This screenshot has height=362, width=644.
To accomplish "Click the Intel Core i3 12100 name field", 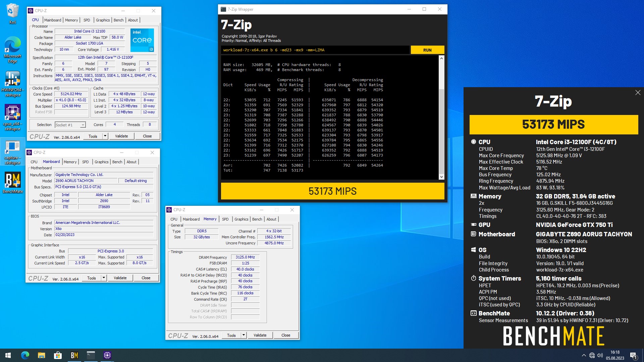I will pyautogui.click(x=90, y=31).
